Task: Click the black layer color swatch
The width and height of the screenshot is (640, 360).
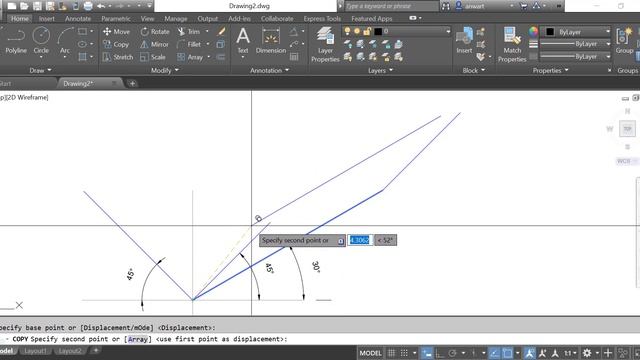Action: tap(378, 31)
